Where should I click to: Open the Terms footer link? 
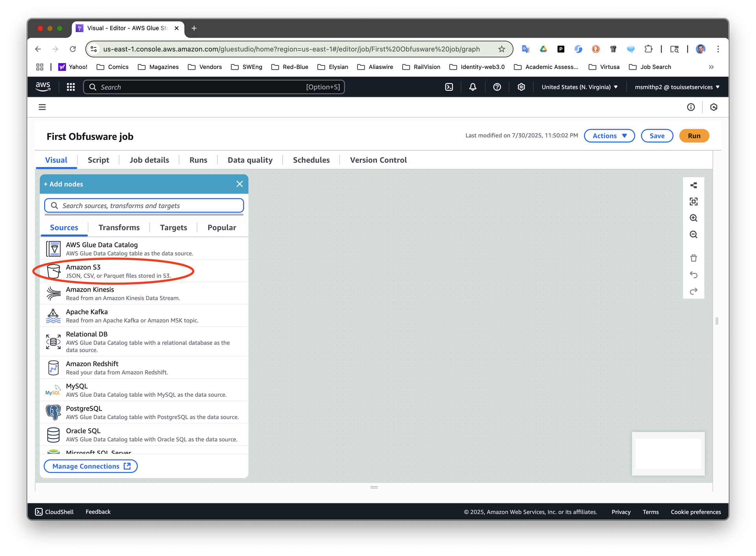[650, 512]
